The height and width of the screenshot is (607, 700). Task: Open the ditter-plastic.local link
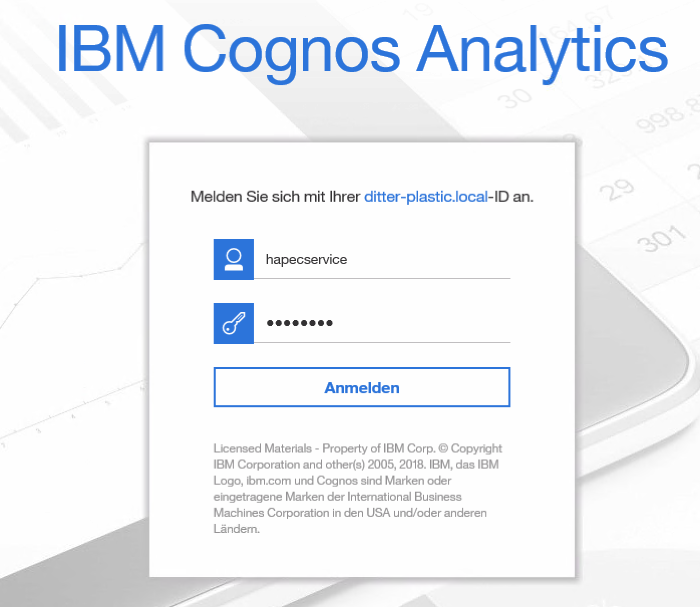tap(426, 196)
